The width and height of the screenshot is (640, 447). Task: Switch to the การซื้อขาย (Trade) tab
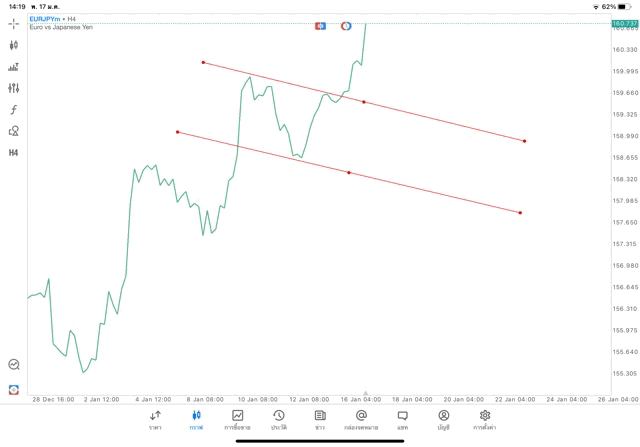238,420
